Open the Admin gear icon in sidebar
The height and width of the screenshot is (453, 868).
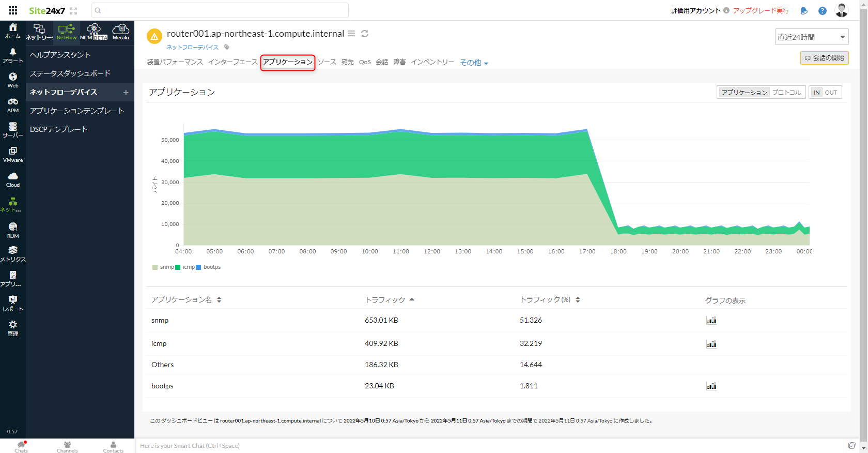[x=13, y=329]
